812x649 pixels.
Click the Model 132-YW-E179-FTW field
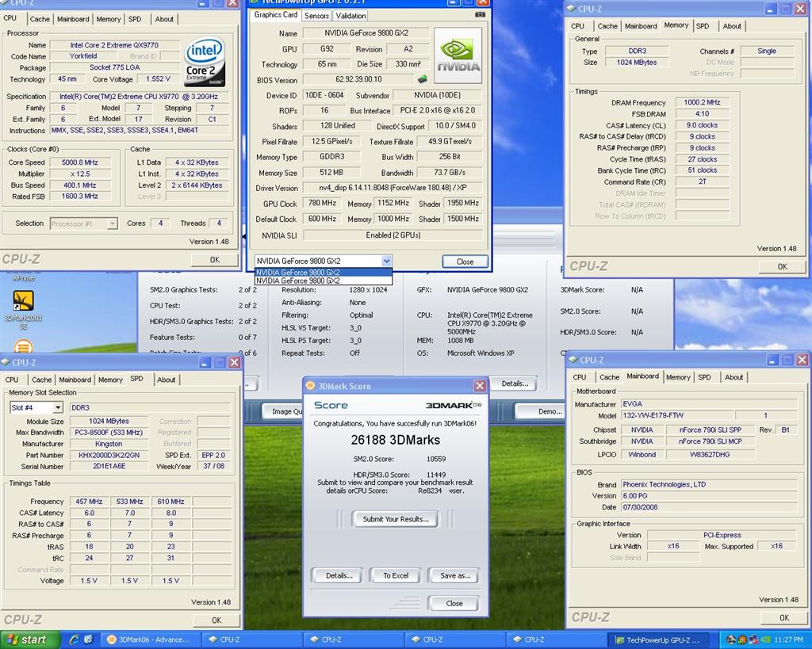pyautogui.click(x=677, y=415)
